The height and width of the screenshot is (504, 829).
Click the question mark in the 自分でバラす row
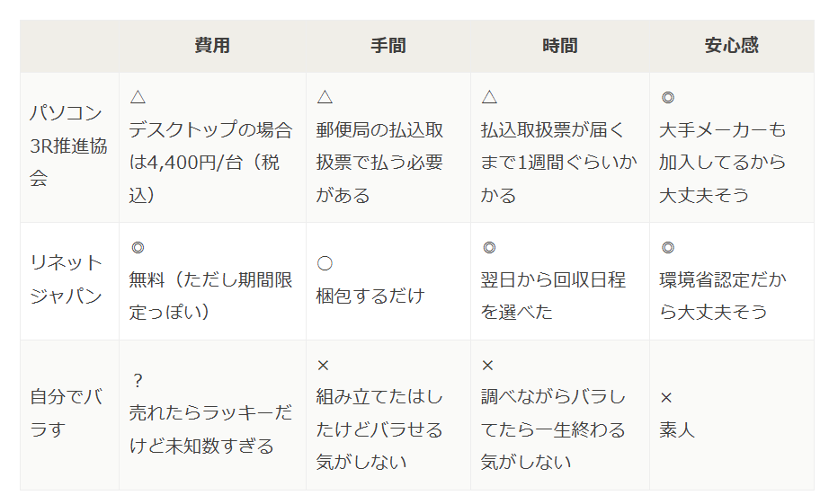click(138, 380)
